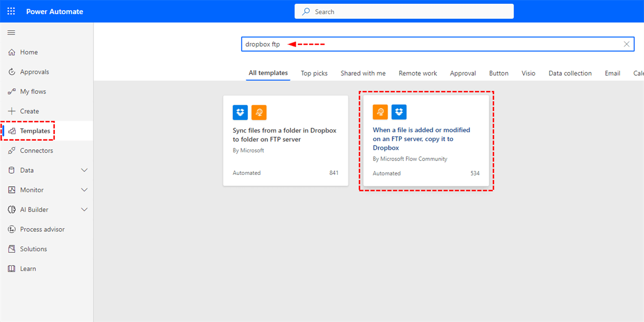Click 'Automated' label on FTP copy card
The height and width of the screenshot is (322, 644).
(387, 173)
